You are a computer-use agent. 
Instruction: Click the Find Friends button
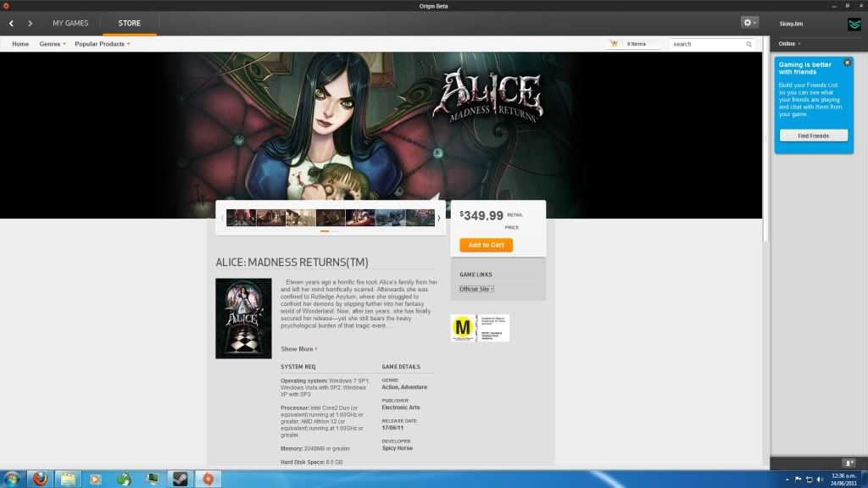click(x=813, y=136)
